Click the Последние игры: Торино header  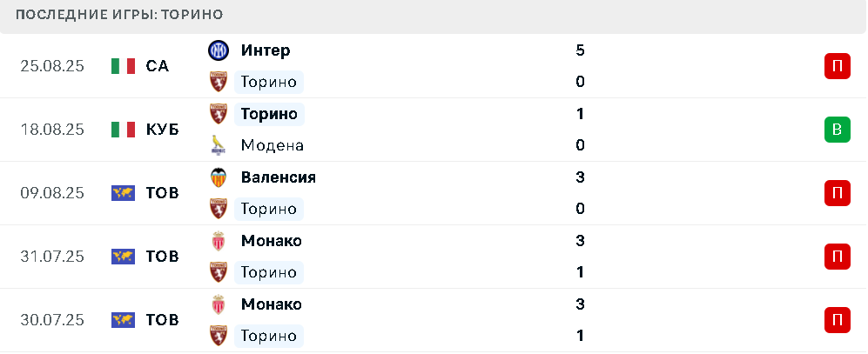click(119, 15)
